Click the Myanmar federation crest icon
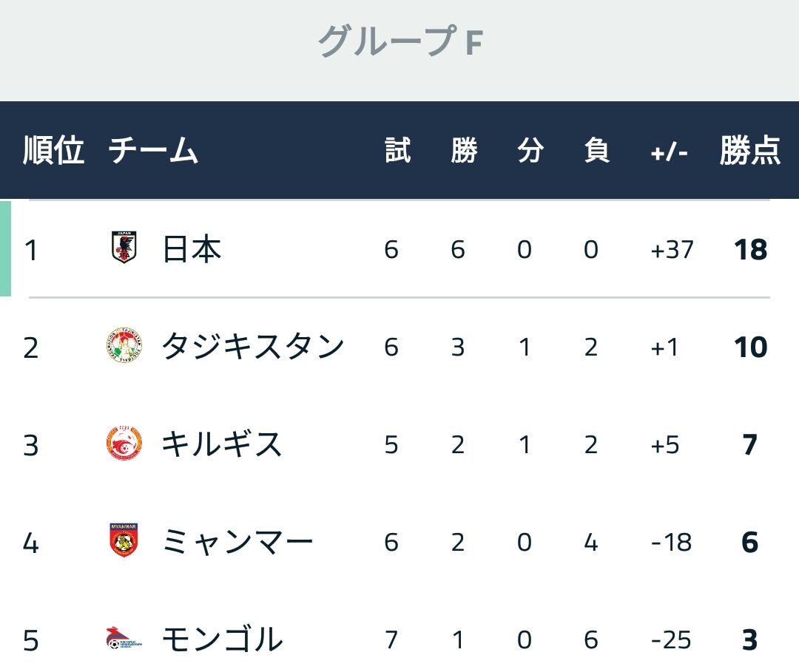 point(124,540)
